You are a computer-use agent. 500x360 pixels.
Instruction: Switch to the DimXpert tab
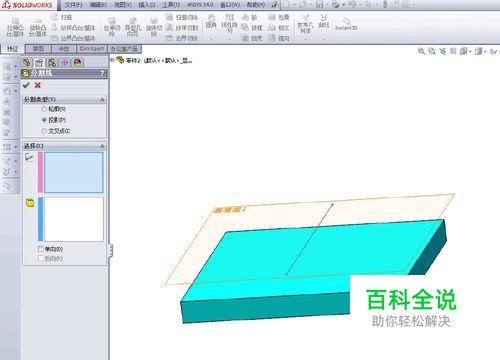pyautogui.click(x=92, y=49)
